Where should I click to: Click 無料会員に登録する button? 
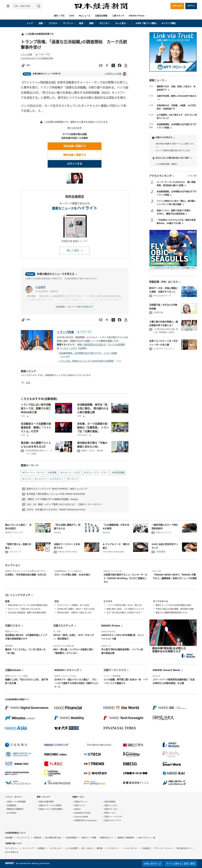[74, 155]
